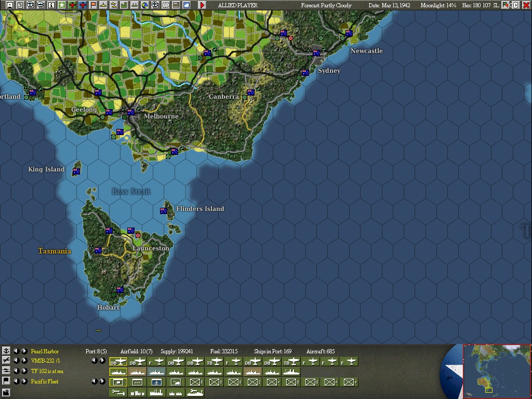Image resolution: width=532 pixels, height=399 pixels.
Task: Go to next air unit after VMSB-232
Action: [24, 361]
